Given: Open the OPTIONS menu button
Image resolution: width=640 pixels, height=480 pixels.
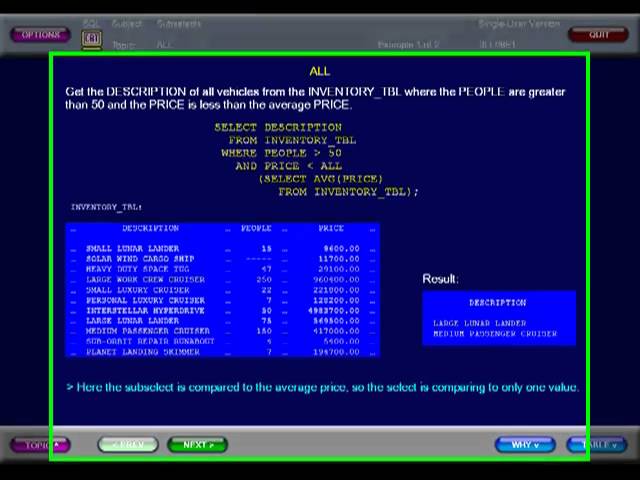Looking at the screenshot, I should pos(40,35).
